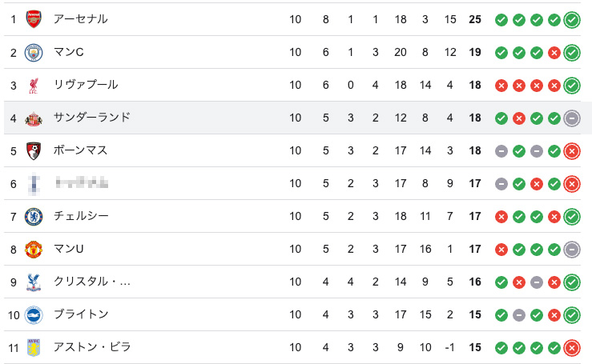This screenshot has height=364, width=592.
Task: Click the Bournemouth club crest icon
Action: pyautogui.click(x=33, y=150)
